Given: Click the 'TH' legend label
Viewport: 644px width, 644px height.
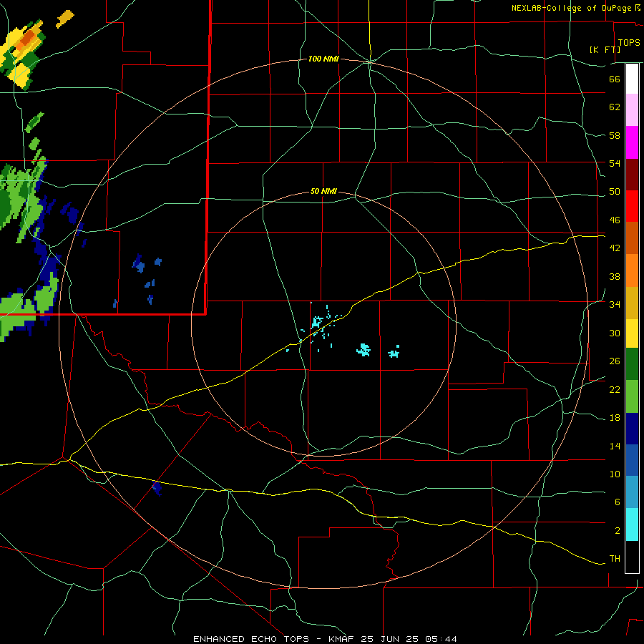Looking at the screenshot, I should click(x=615, y=559).
